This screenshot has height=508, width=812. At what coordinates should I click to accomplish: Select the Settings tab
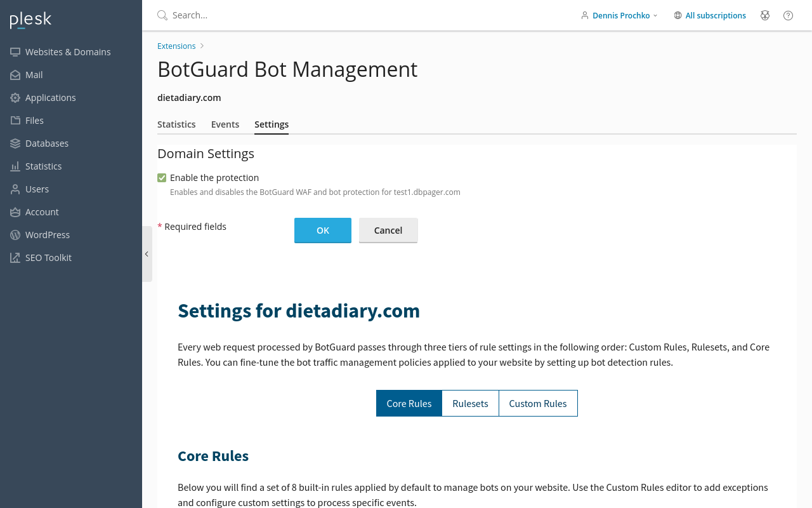[272, 124]
